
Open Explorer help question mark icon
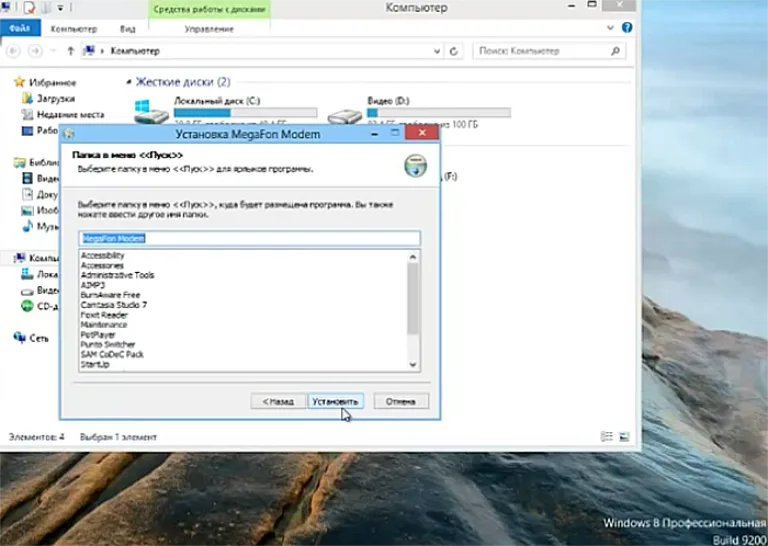[627, 28]
